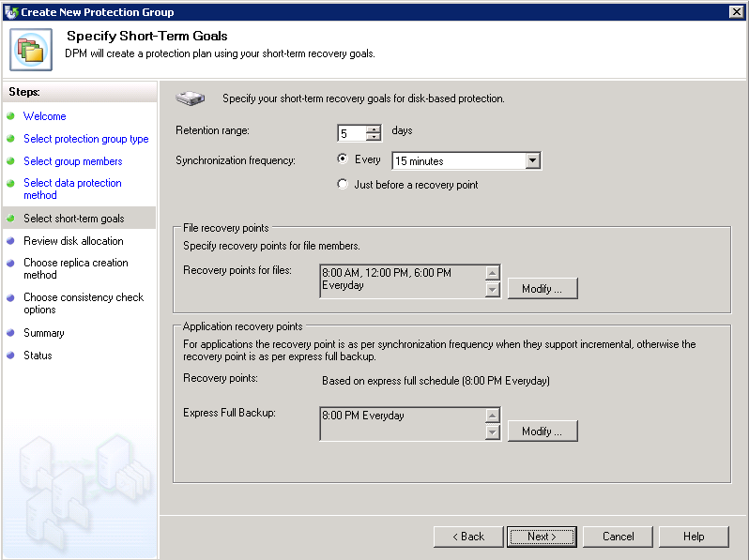749x560 pixels.
Task: Select Just before a recovery point option
Action: pyautogui.click(x=342, y=184)
